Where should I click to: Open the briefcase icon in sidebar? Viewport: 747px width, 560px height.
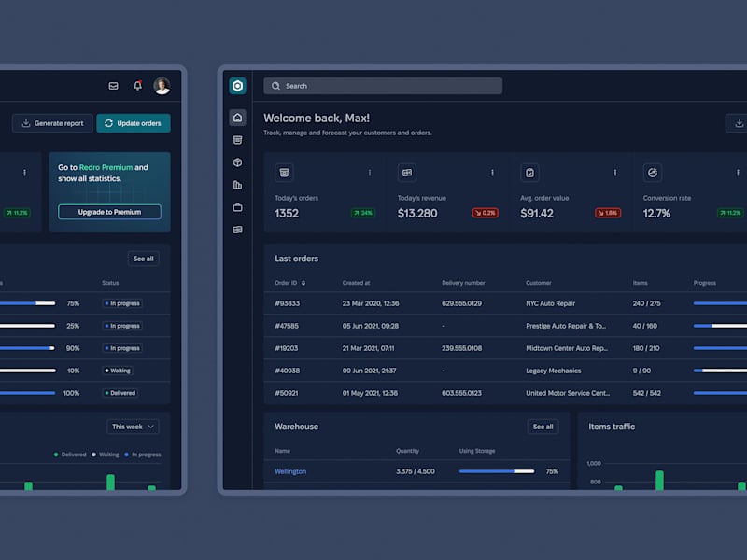[237, 207]
